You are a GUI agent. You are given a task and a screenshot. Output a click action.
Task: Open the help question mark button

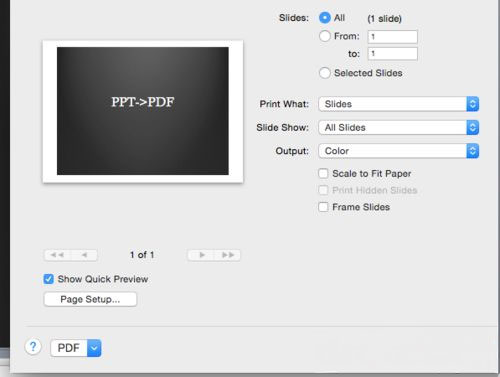click(33, 347)
